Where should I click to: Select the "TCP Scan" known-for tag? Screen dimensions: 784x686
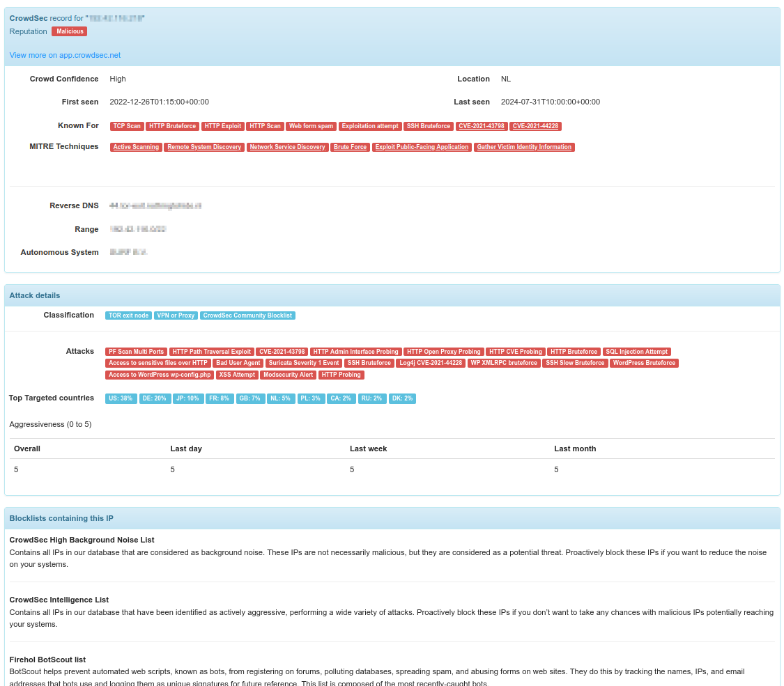coord(127,126)
